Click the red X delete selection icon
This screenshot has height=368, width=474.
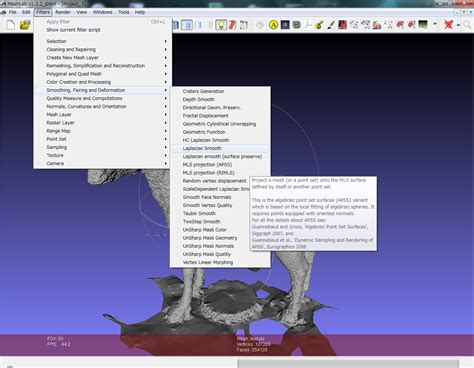click(x=449, y=25)
